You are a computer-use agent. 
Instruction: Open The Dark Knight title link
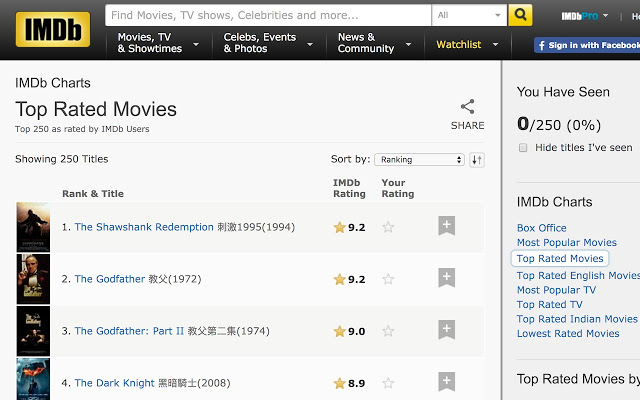point(114,383)
